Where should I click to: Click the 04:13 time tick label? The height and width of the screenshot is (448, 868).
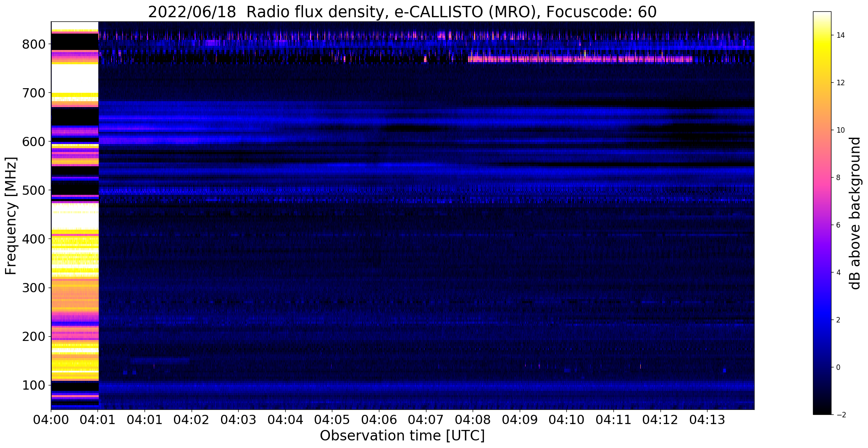point(707,419)
